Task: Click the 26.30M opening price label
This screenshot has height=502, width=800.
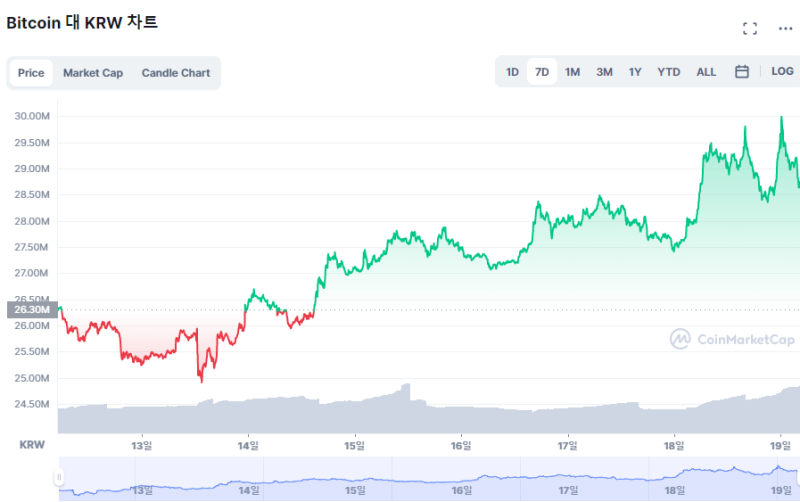Action: pos(32,310)
